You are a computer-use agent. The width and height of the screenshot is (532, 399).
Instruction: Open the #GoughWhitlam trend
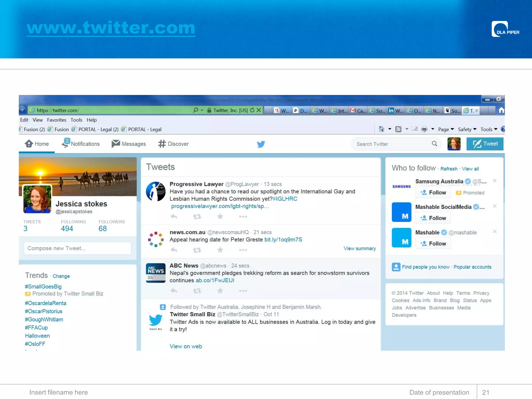coord(44,320)
